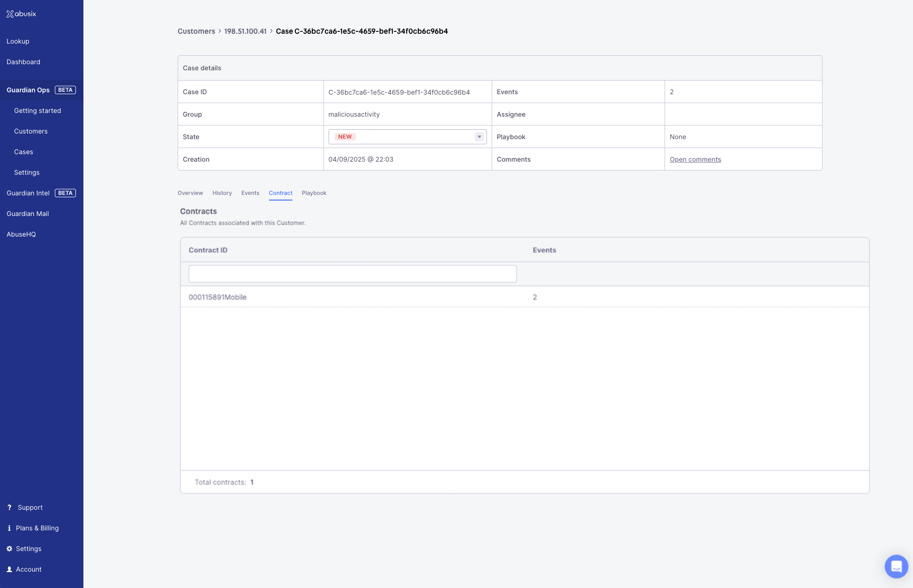This screenshot has width=913, height=588.
Task: Open Getting started under Guardian Ops
Action: pyautogui.click(x=37, y=111)
